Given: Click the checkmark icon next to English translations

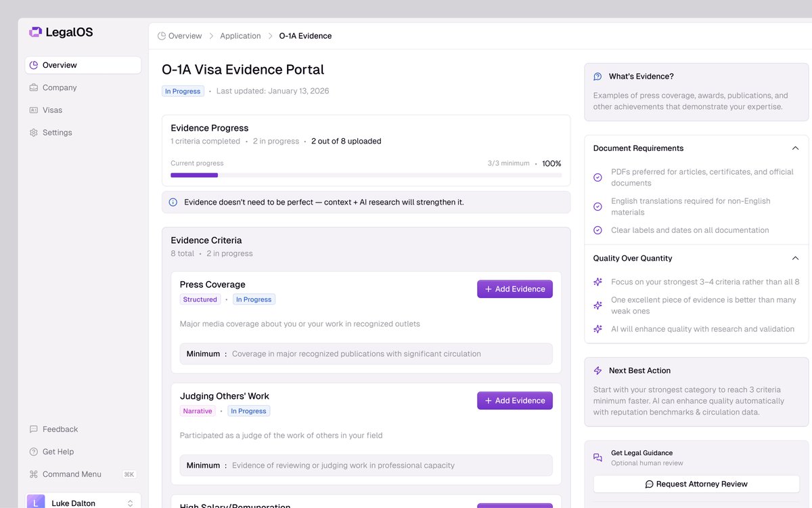Looking at the screenshot, I should (x=597, y=207).
